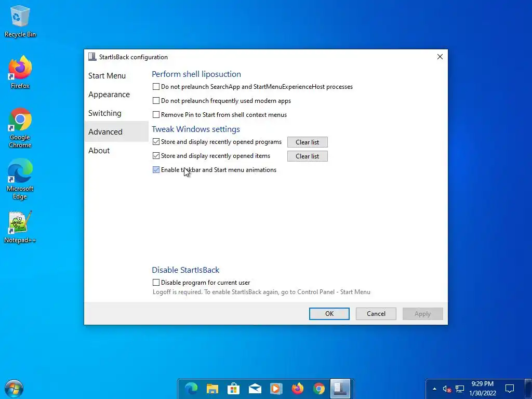This screenshot has width=532, height=399.
Task: Click the 'Disable StartIsBack' heading
Action: pos(185,270)
